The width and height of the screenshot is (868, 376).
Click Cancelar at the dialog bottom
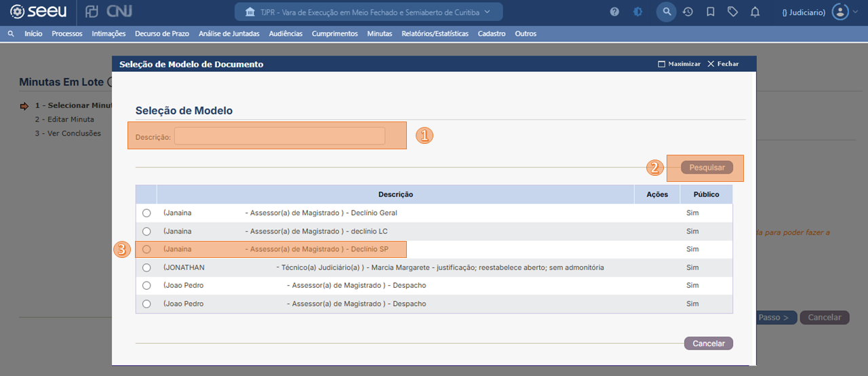[709, 343]
